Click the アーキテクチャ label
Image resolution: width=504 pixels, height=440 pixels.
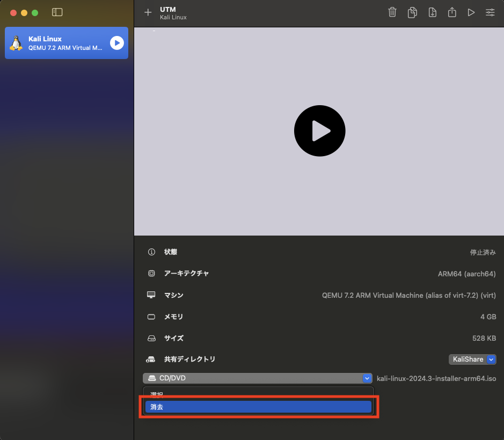click(x=186, y=274)
